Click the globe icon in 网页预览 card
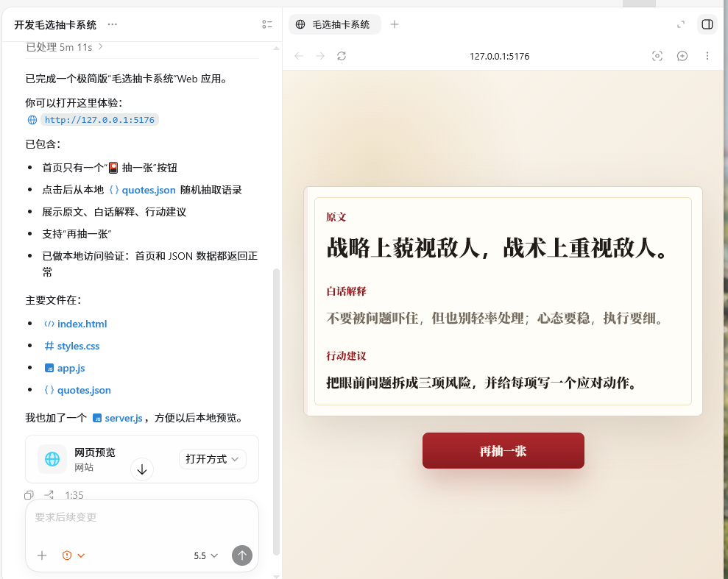 52,459
